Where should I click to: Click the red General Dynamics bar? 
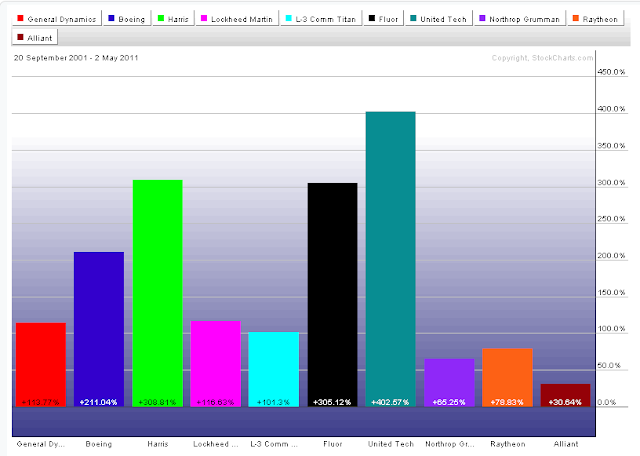(x=41, y=365)
